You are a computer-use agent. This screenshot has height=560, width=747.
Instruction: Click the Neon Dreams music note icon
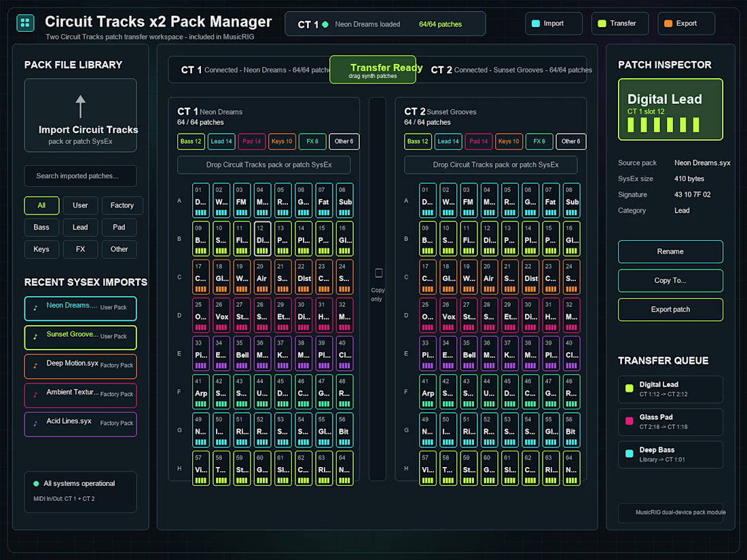coord(36,308)
